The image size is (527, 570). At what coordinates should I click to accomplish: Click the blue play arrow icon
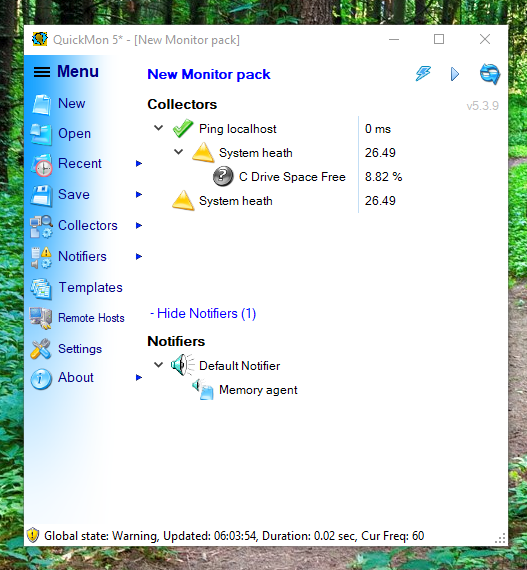tap(455, 74)
